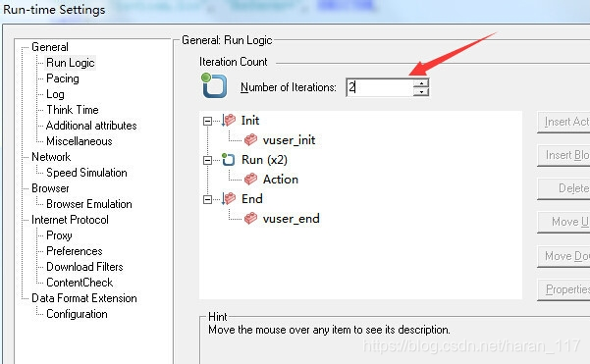Click the Properties button
The height and width of the screenshot is (364, 590).
563,289
